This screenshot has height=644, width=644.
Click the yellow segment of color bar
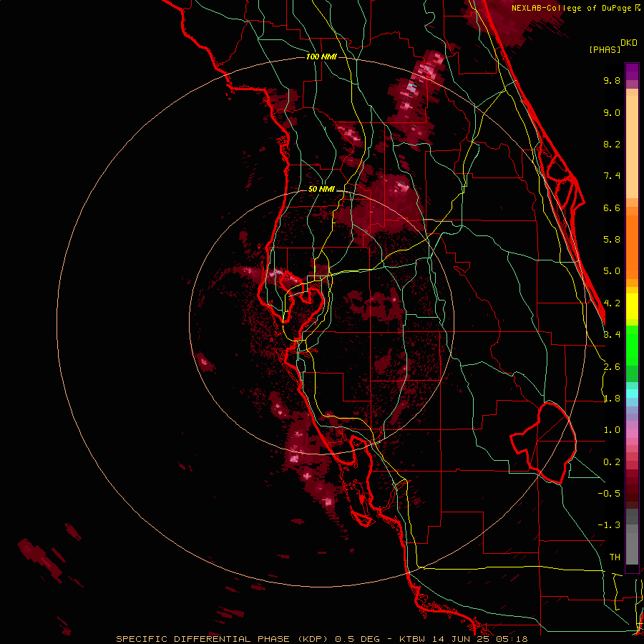[x=632, y=306]
